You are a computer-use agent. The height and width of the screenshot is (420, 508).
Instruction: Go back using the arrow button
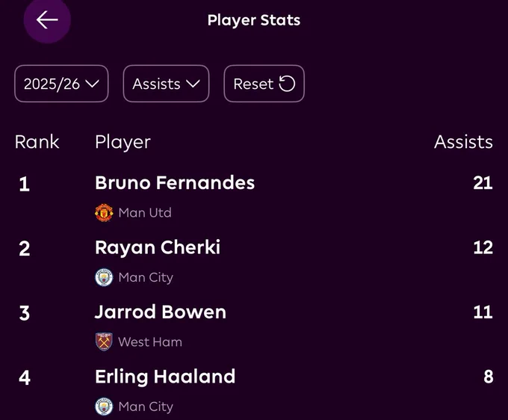click(x=47, y=19)
